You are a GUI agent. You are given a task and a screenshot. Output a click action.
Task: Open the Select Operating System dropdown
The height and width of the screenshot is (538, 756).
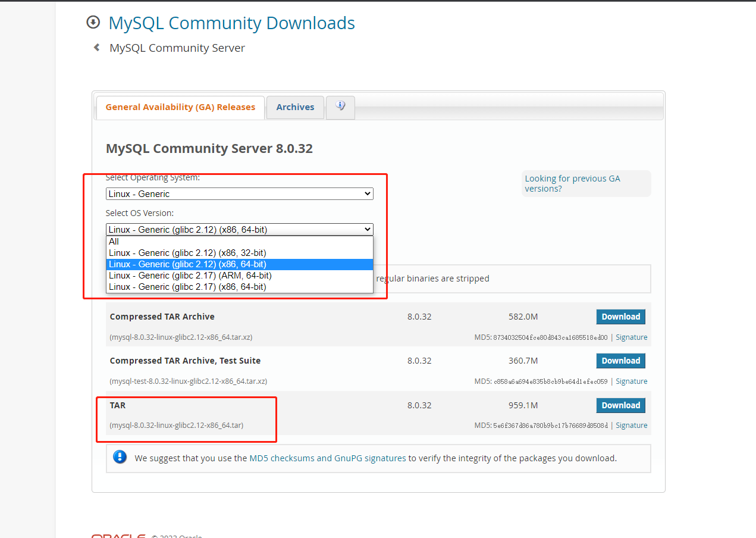coord(240,193)
